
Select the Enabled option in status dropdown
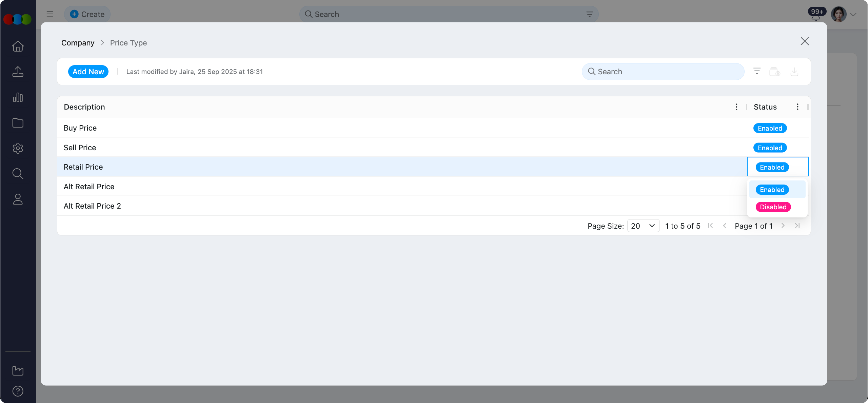pos(772,190)
